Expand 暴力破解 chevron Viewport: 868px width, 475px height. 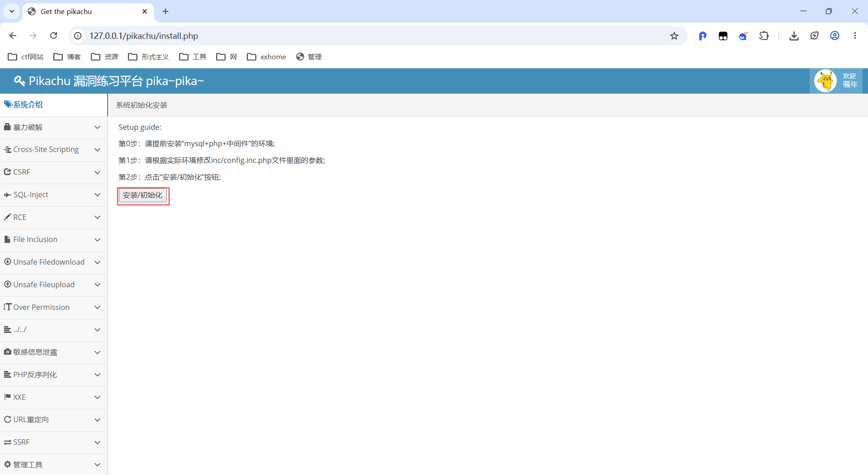click(x=97, y=127)
